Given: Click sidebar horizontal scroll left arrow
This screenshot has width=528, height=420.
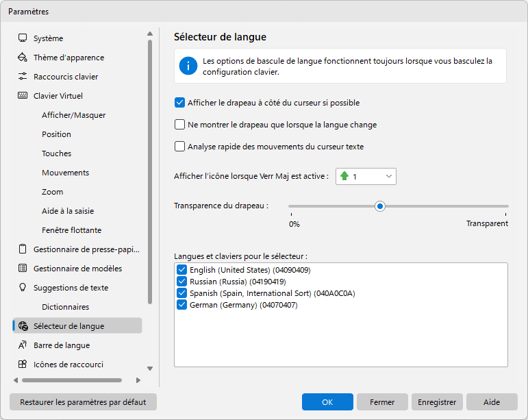Looking at the screenshot, I should (16, 380).
